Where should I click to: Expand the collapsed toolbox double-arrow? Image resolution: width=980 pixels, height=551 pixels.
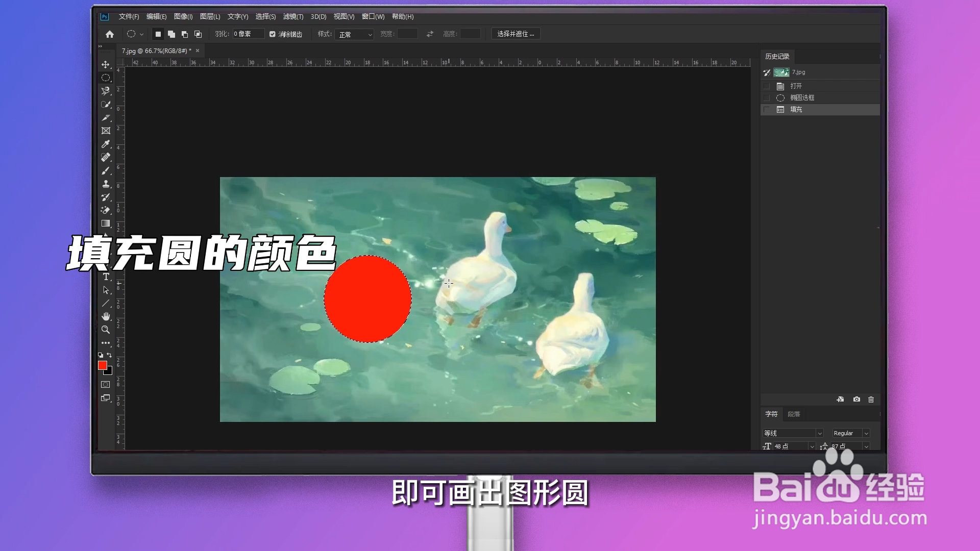coord(100,46)
